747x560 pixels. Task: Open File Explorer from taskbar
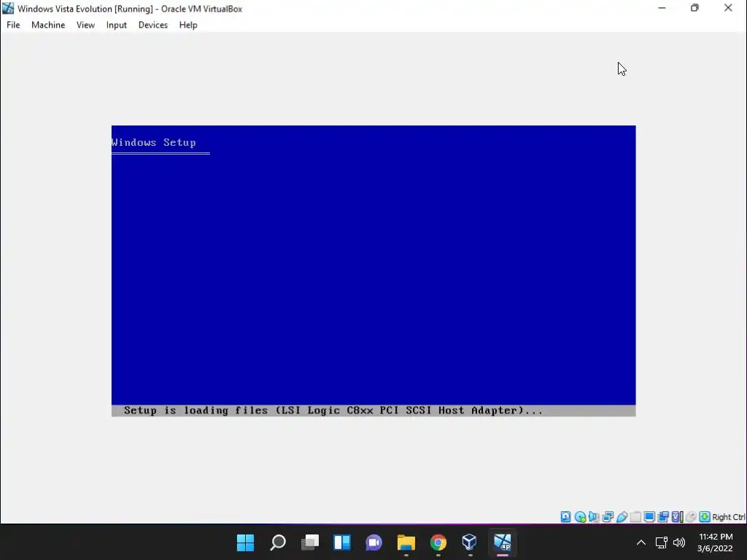coord(406,542)
